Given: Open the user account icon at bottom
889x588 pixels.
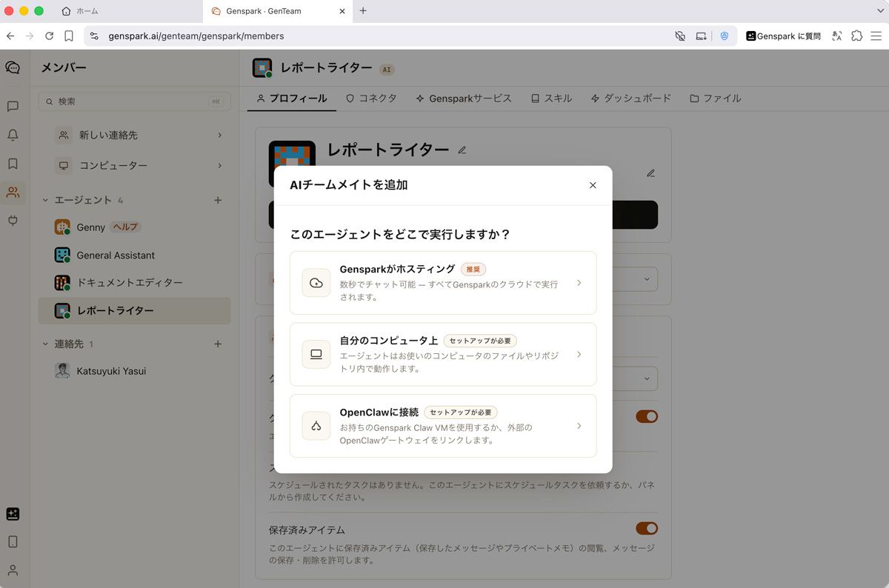Looking at the screenshot, I should pos(13,570).
